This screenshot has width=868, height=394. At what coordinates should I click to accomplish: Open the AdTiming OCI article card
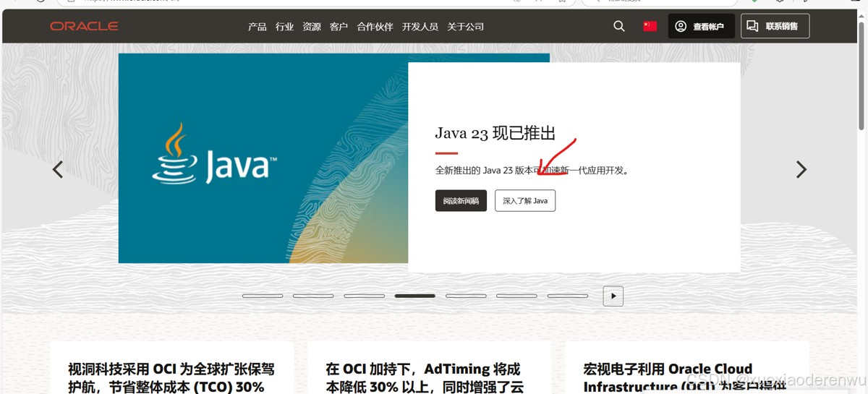point(429,368)
